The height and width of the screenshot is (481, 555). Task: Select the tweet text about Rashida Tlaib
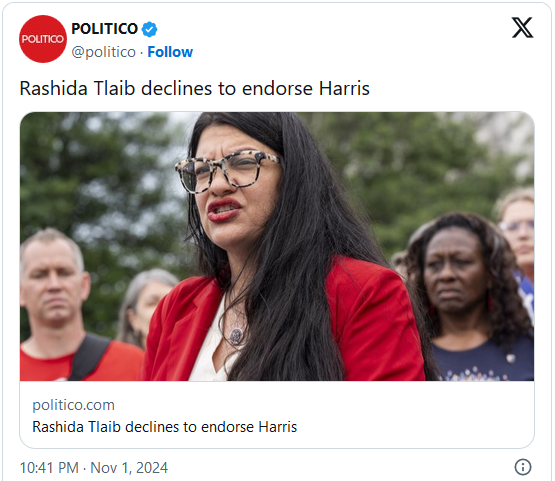tap(194, 88)
